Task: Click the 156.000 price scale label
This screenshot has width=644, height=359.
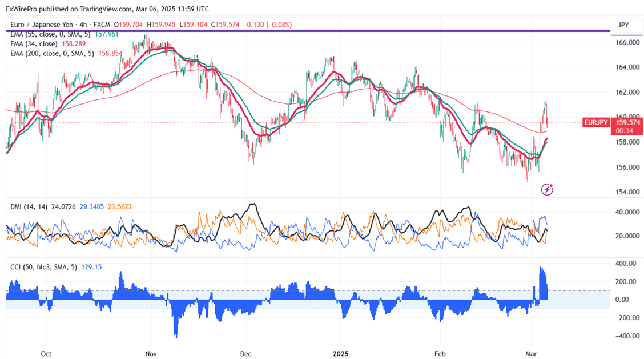Action: [627, 167]
